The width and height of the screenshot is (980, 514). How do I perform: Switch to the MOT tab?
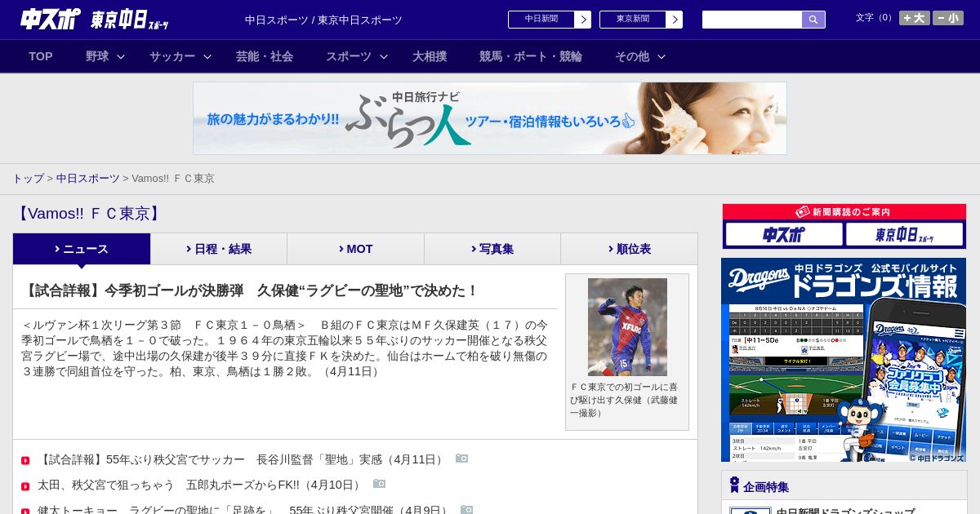355,249
